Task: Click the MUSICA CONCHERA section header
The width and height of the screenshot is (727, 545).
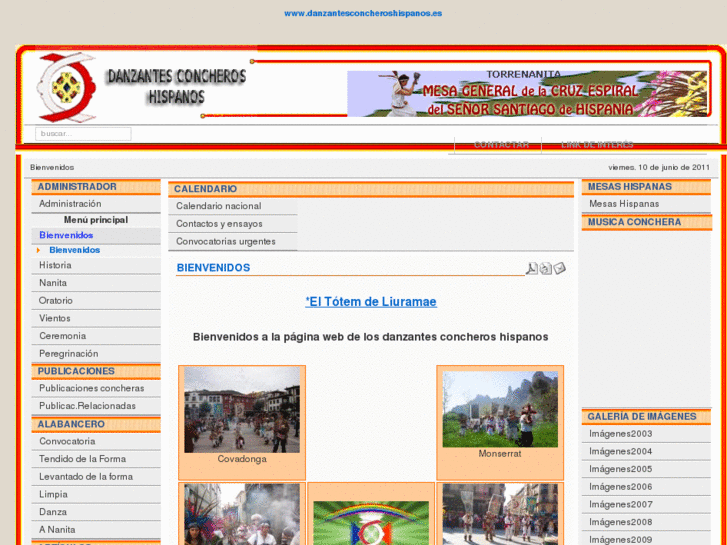Action: point(646,222)
